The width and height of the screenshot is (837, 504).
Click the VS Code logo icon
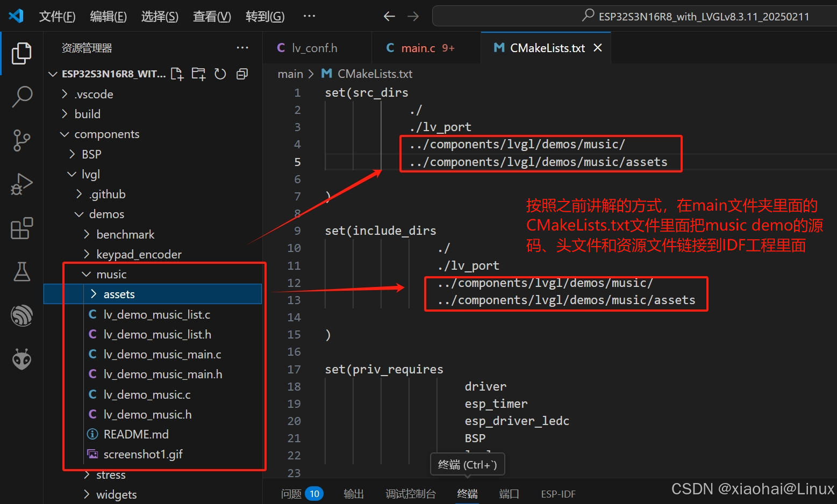(x=16, y=16)
